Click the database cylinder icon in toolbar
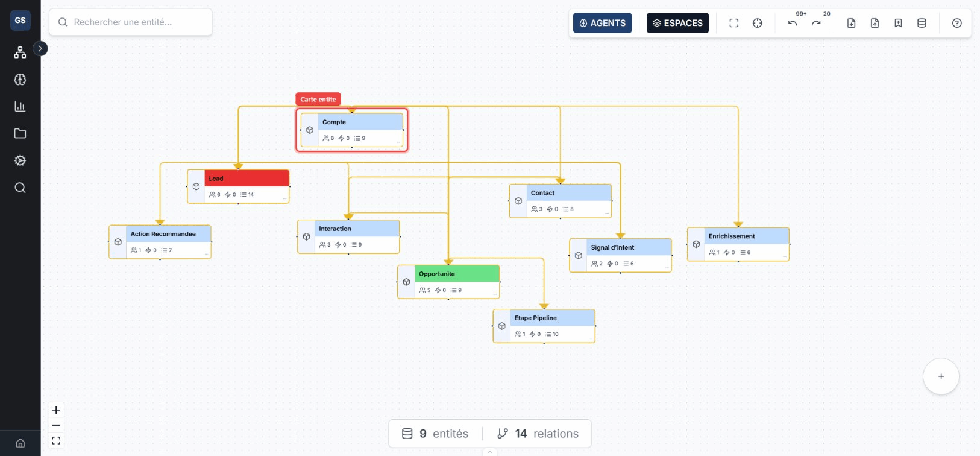 pyautogui.click(x=922, y=23)
